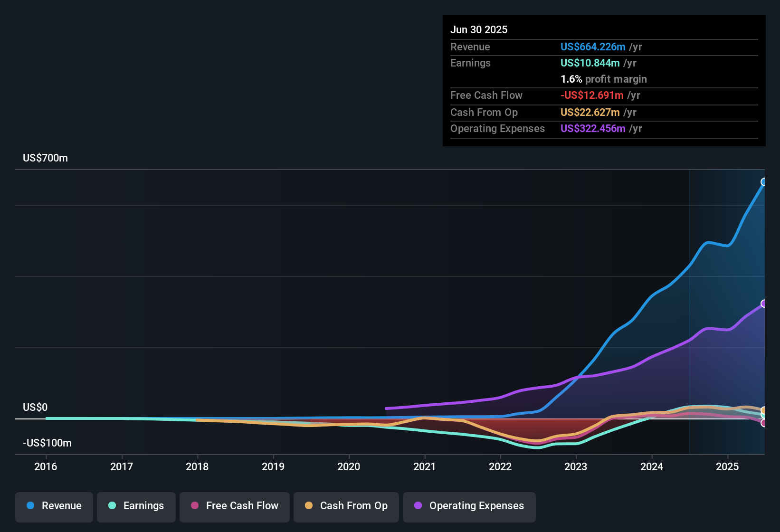This screenshot has height=532, width=780.
Task: Click the 2019 x-axis label
Action: (x=273, y=466)
